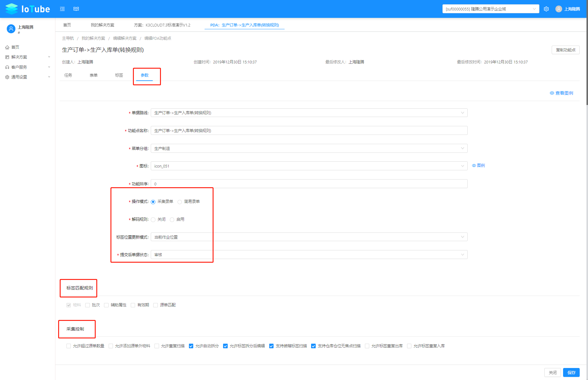Screen dimensions: 588x380
Task: Expand 客户服务 in sidebar
Action: [49, 67]
